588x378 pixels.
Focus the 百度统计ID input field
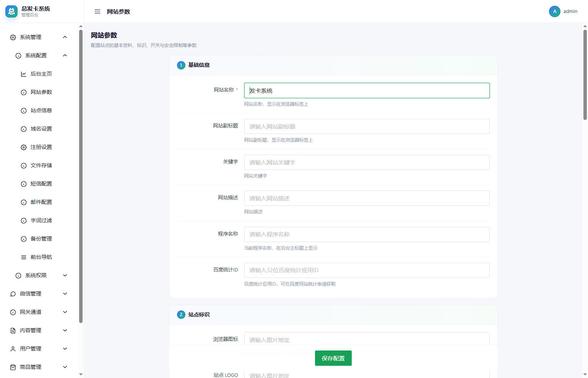(367, 270)
